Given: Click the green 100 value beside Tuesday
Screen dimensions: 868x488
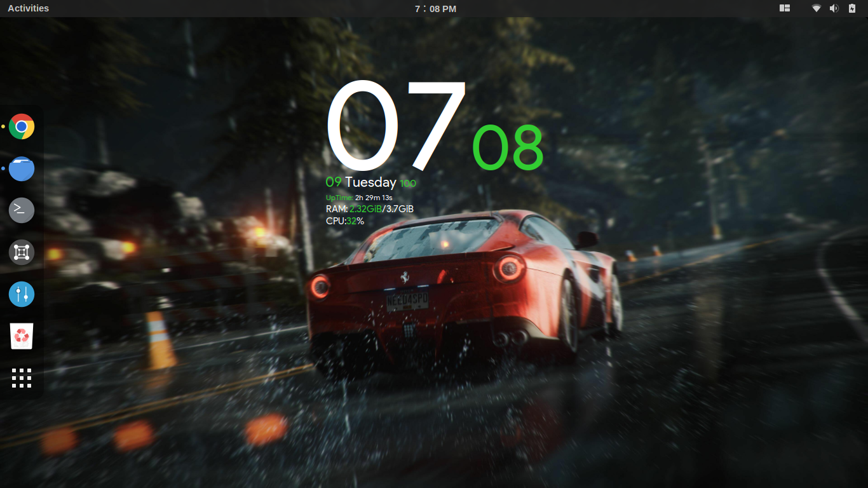Looking at the screenshot, I should click(408, 184).
